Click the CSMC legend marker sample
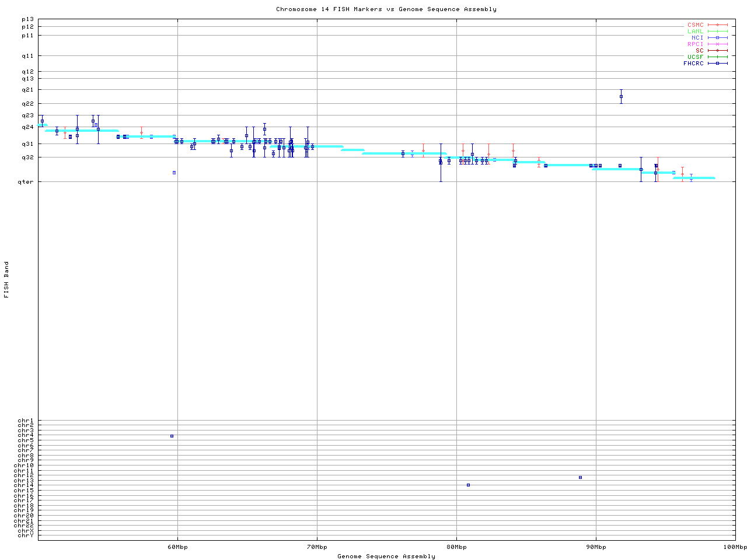This screenshot has height=560, width=747. pyautogui.click(x=717, y=25)
